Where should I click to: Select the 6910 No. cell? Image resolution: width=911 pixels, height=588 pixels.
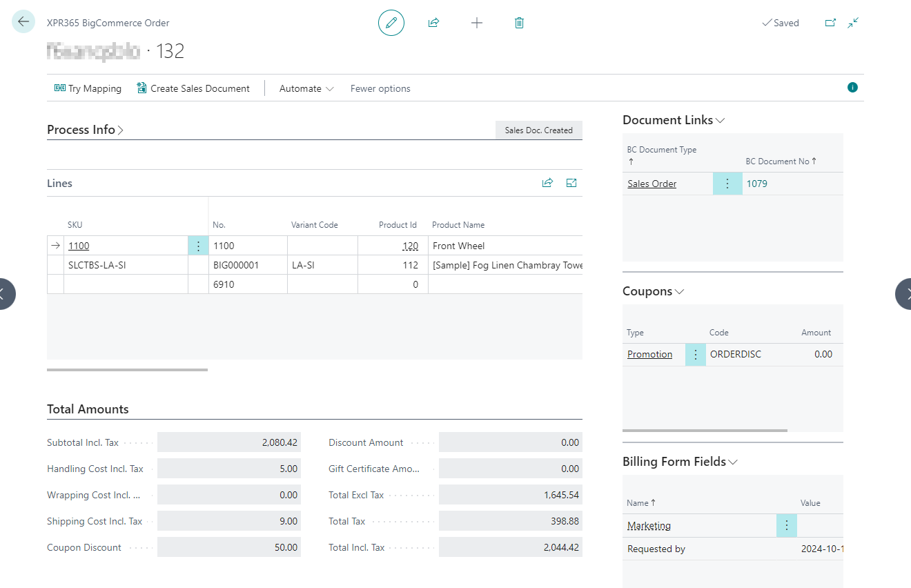point(248,284)
